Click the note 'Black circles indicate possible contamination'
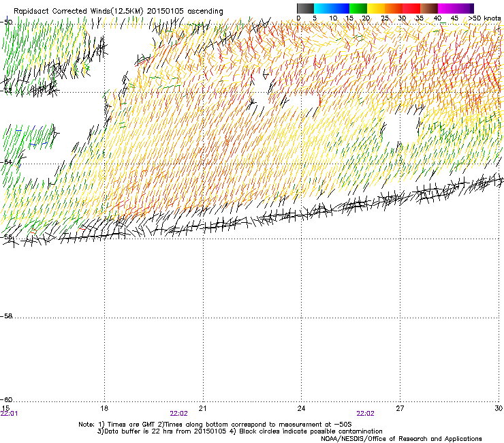 coord(311,431)
